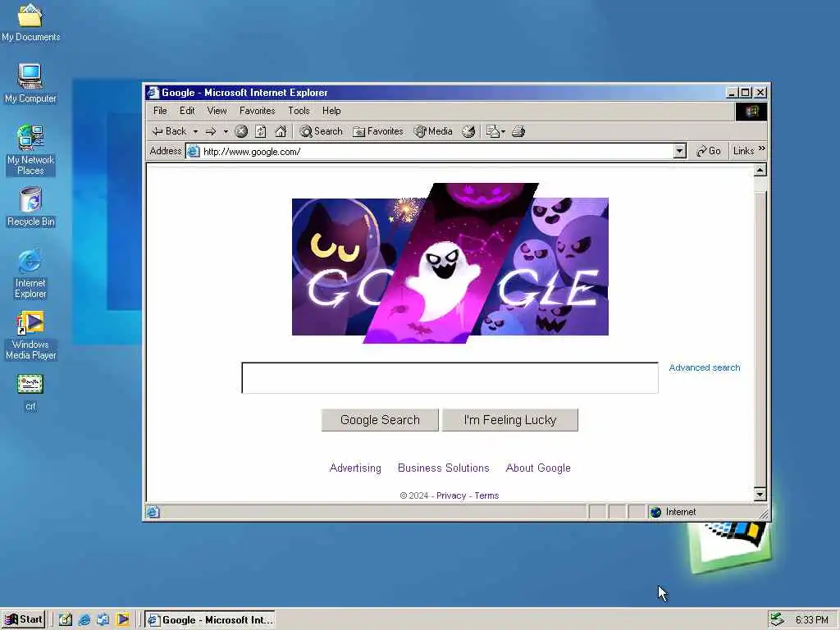Click the network system tray icon

coord(777,620)
